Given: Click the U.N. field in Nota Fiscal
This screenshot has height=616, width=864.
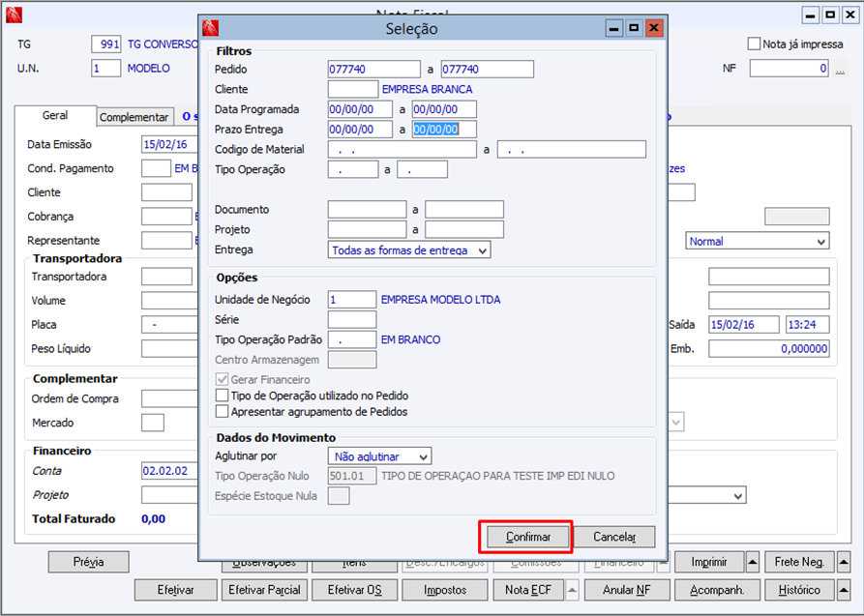Looking at the screenshot, I should 105,69.
